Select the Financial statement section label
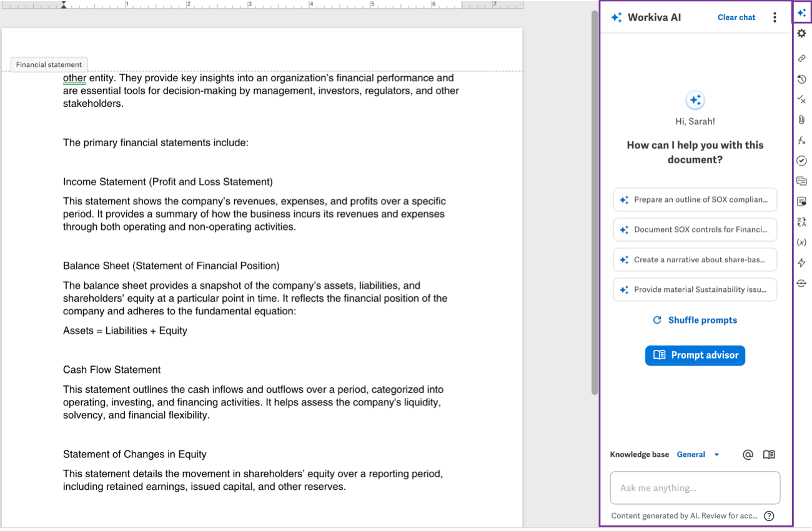Image resolution: width=812 pixels, height=531 pixels. (x=49, y=64)
